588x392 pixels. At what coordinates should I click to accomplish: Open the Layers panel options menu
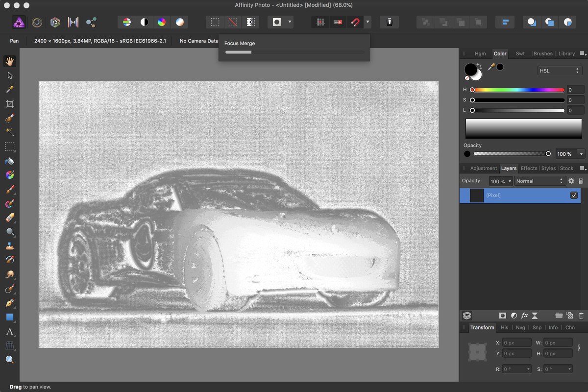(x=583, y=168)
